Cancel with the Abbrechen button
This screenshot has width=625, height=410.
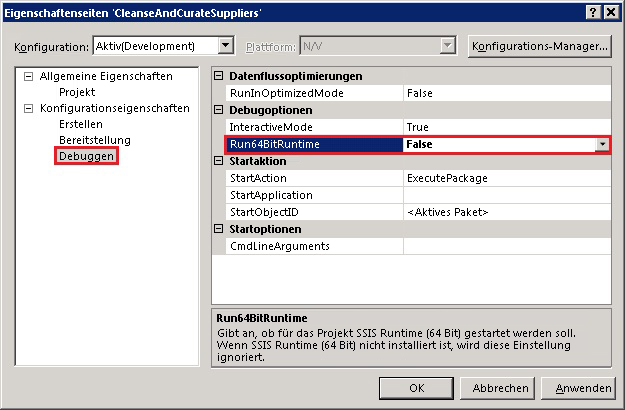pyautogui.click(x=497, y=388)
